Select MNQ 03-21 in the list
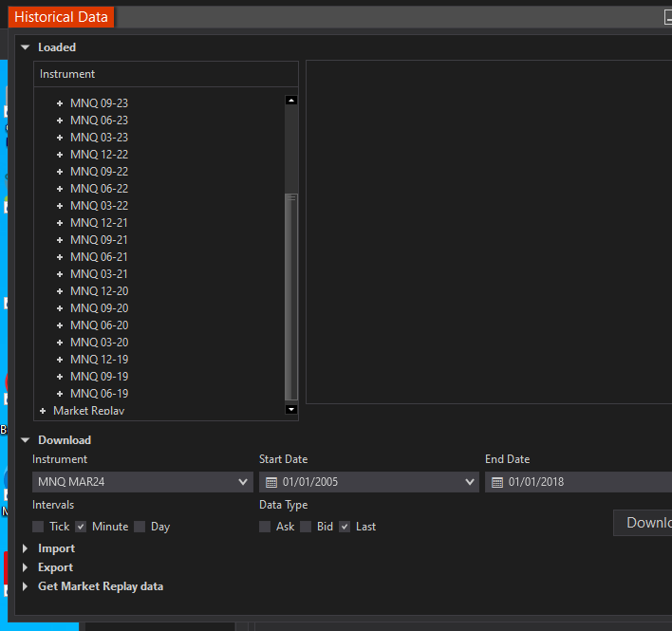The width and height of the screenshot is (672, 631). coord(99,274)
